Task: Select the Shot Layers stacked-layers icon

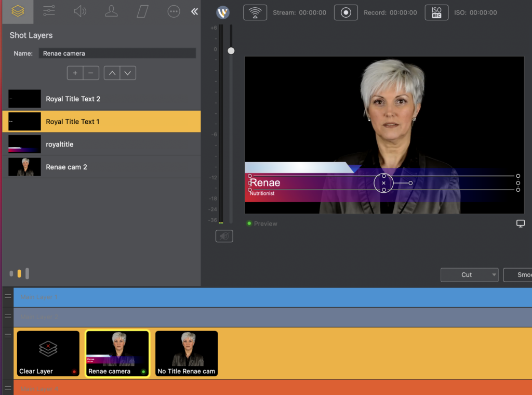Action: click(x=18, y=11)
